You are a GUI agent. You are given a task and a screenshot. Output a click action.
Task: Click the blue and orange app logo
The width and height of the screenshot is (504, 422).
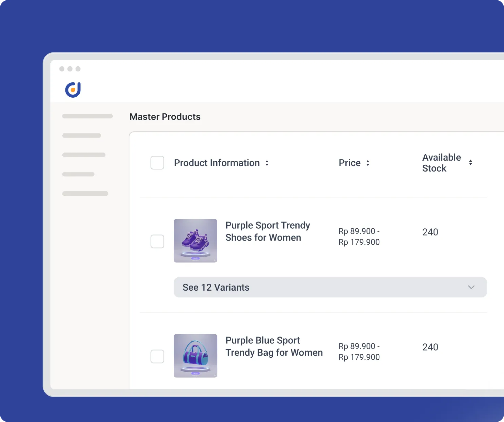73,90
